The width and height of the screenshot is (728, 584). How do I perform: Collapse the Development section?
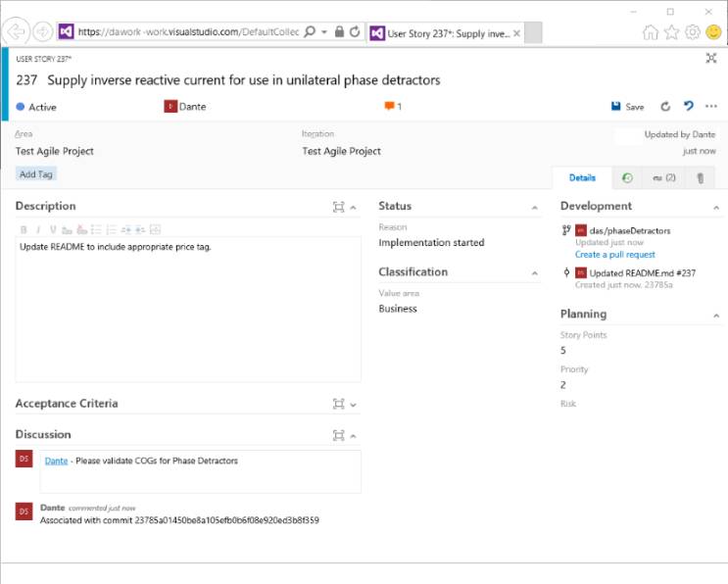pyautogui.click(x=716, y=208)
